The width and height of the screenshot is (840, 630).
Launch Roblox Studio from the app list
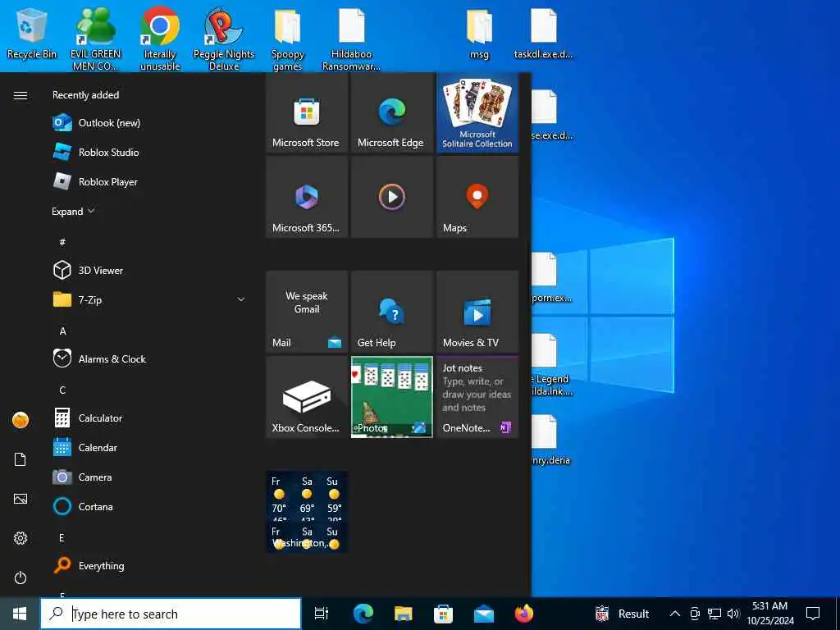150,153
